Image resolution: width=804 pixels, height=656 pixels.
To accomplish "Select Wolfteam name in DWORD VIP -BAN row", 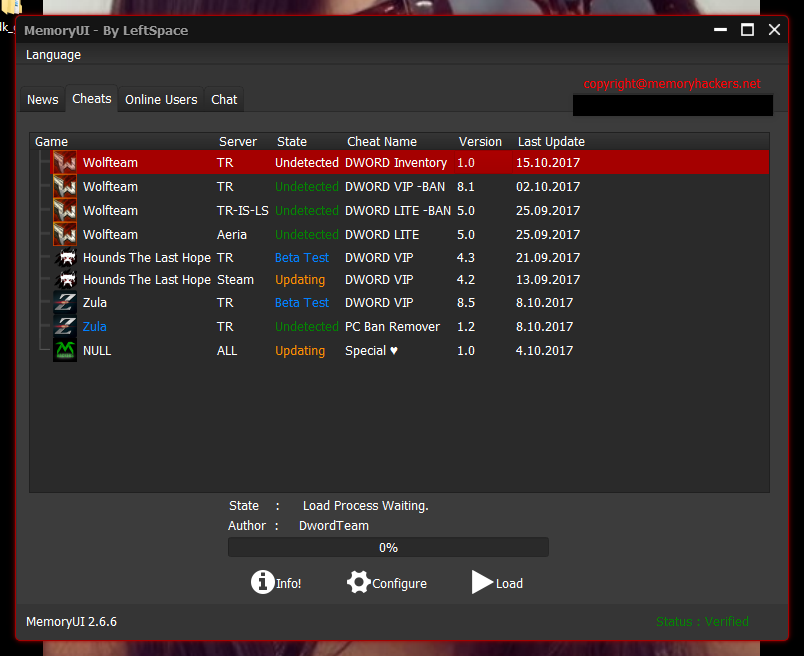I will (110, 187).
